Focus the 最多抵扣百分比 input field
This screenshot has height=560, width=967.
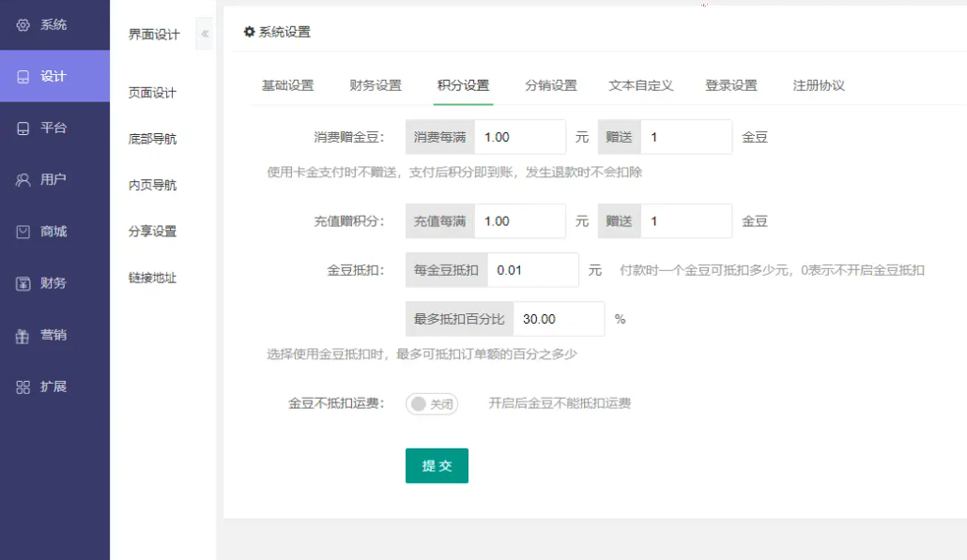pos(559,319)
